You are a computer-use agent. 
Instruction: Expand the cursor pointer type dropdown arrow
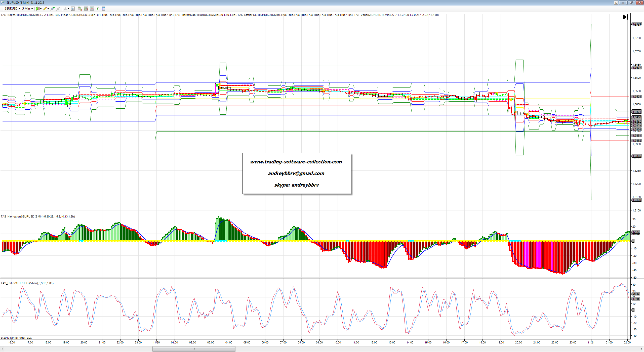[x=68, y=9]
